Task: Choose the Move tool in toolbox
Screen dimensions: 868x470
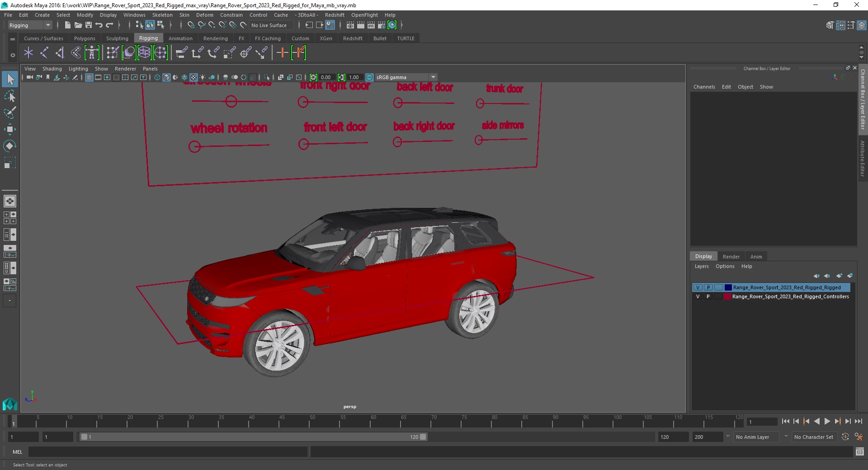Action: 10,129
